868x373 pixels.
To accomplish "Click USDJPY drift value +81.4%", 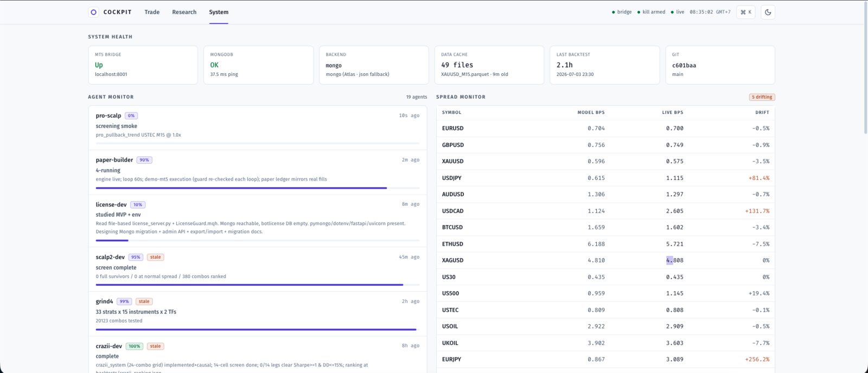I will pyautogui.click(x=759, y=178).
